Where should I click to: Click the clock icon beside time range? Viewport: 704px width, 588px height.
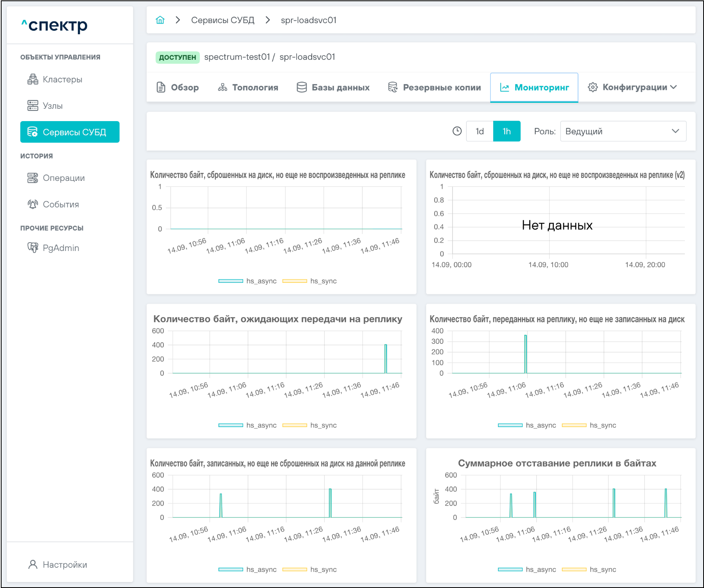pyautogui.click(x=457, y=131)
